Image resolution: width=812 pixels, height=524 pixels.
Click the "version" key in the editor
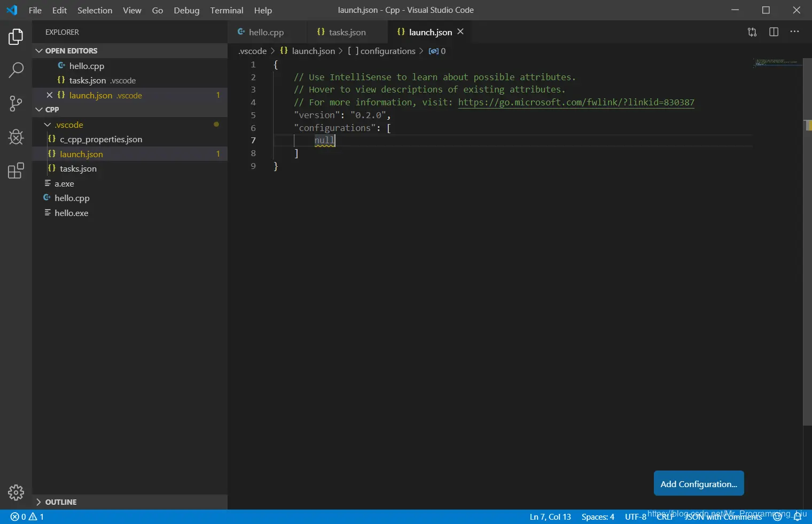(317, 115)
